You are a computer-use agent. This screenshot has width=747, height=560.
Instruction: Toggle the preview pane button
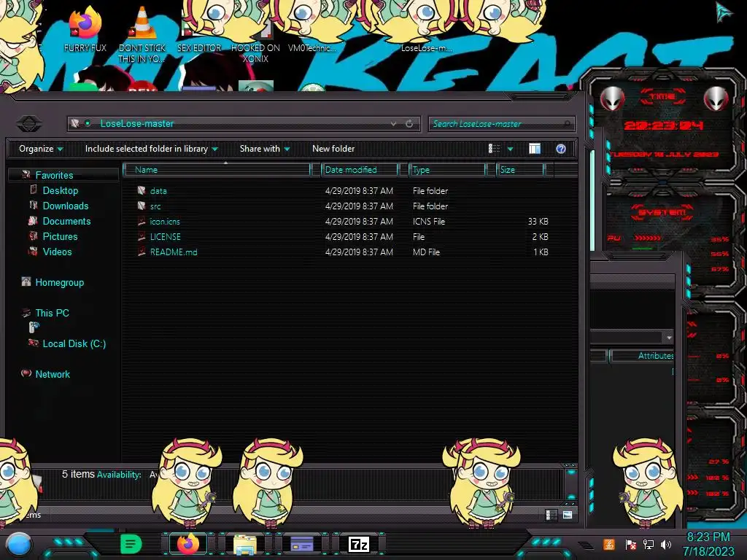pos(535,149)
